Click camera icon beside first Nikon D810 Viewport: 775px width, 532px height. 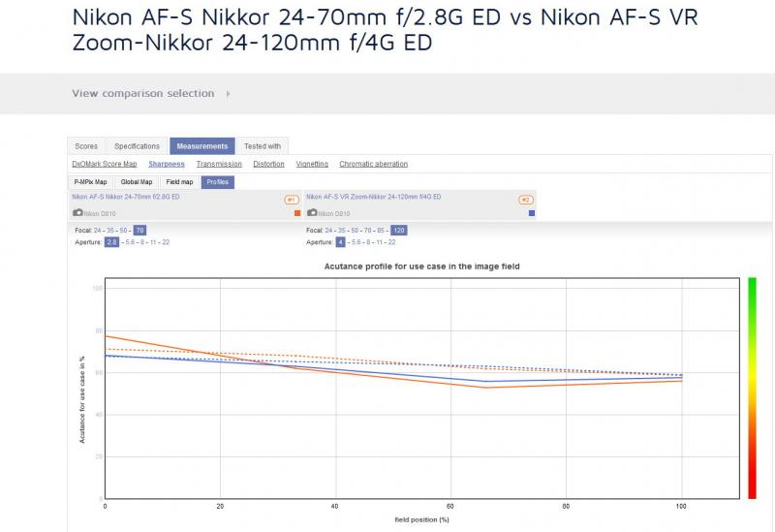[77, 212]
